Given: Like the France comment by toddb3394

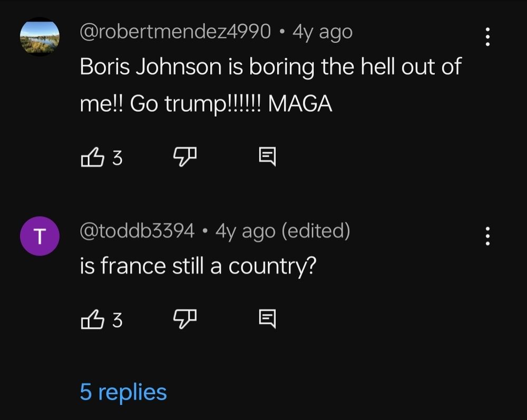Looking at the screenshot, I should pos(94,319).
